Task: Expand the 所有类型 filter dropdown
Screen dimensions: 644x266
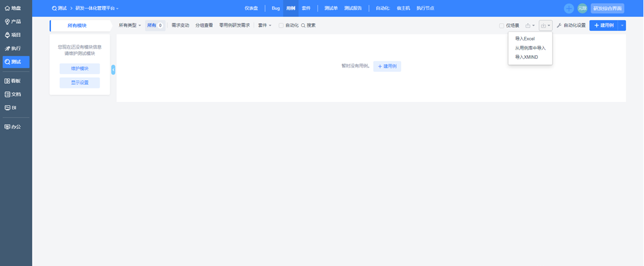Action: pyautogui.click(x=130, y=26)
